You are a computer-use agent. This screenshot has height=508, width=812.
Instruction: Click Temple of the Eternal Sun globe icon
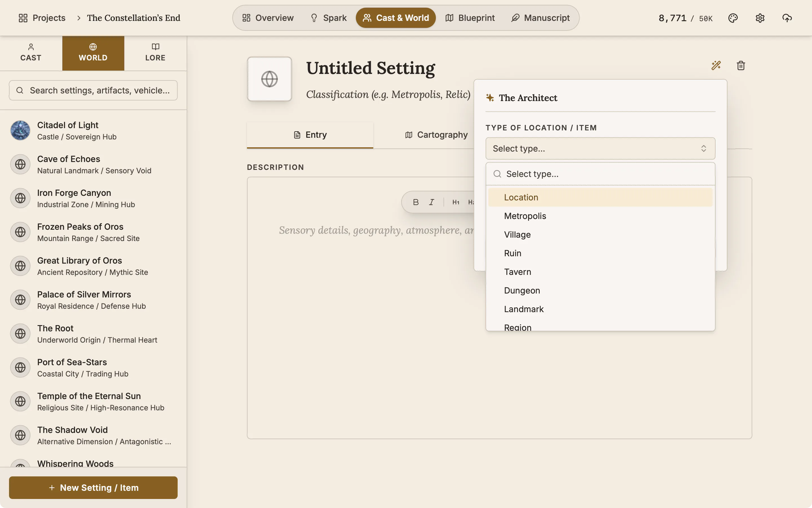[x=20, y=402]
